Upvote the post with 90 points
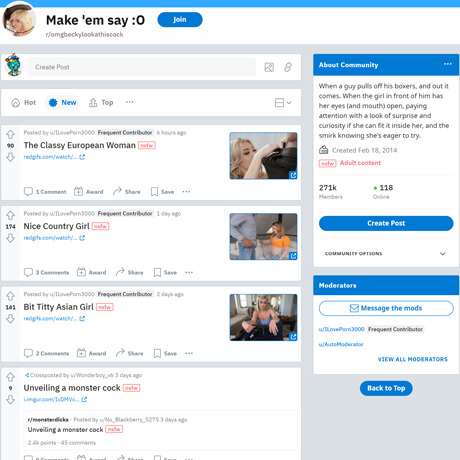 click(10, 134)
